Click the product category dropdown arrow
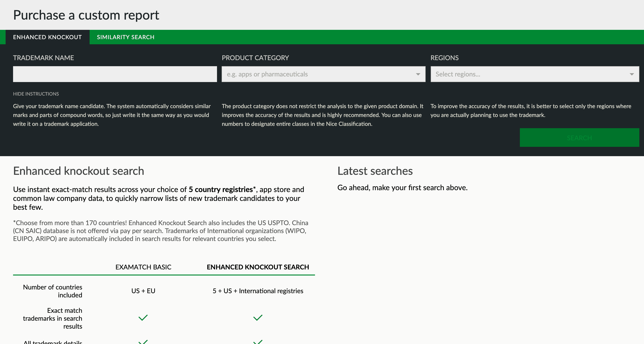644x344 pixels. 418,74
